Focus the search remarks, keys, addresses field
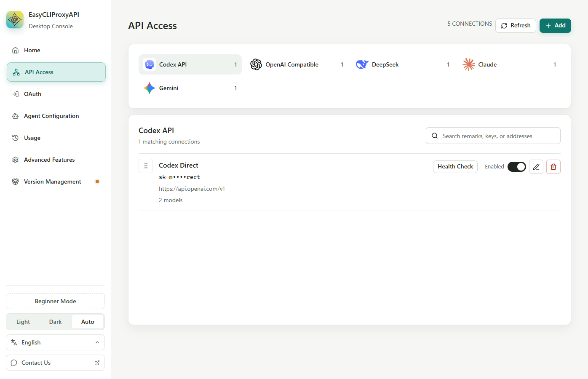 pos(493,136)
